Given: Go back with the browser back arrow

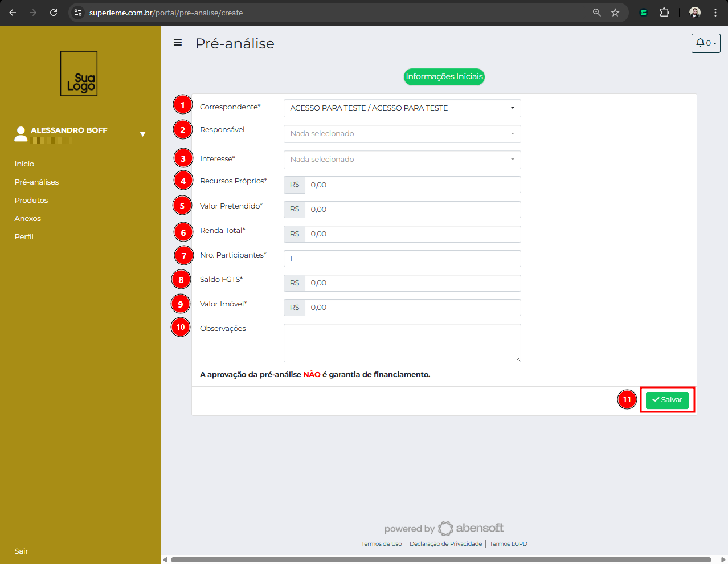Looking at the screenshot, I should click(x=13, y=13).
